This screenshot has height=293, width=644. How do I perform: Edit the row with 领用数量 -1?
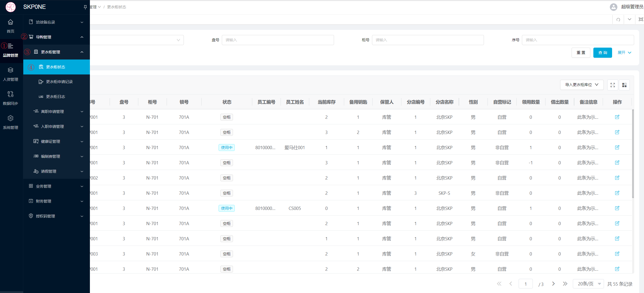tap(617, 163)
